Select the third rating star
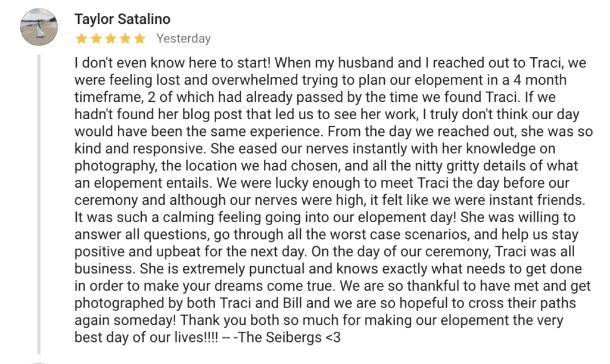 click(x=110, y=39)
